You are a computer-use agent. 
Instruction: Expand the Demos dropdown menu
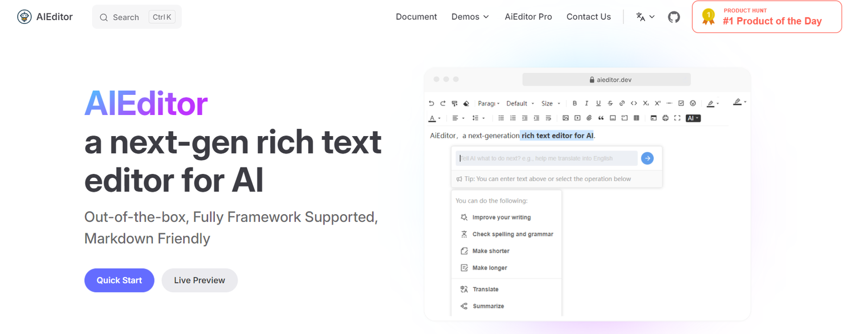point(470,17)
